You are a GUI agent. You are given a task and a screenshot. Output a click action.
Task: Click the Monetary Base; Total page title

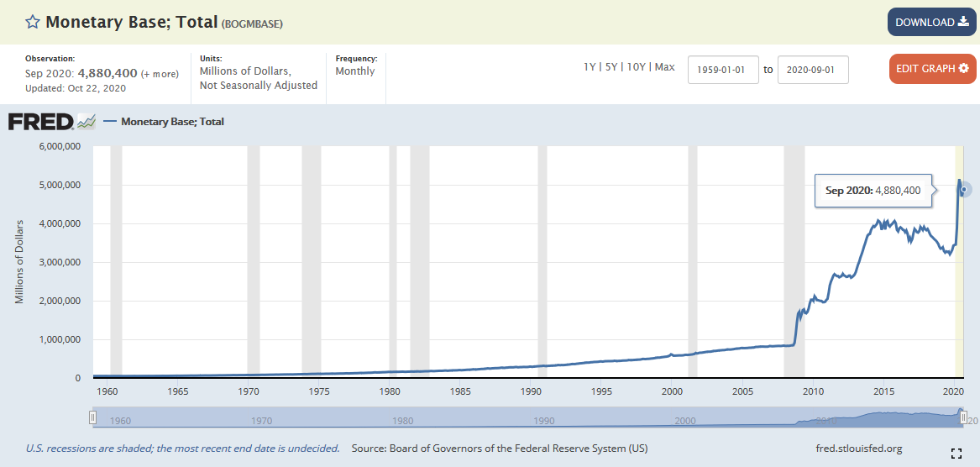coord(131,23)
